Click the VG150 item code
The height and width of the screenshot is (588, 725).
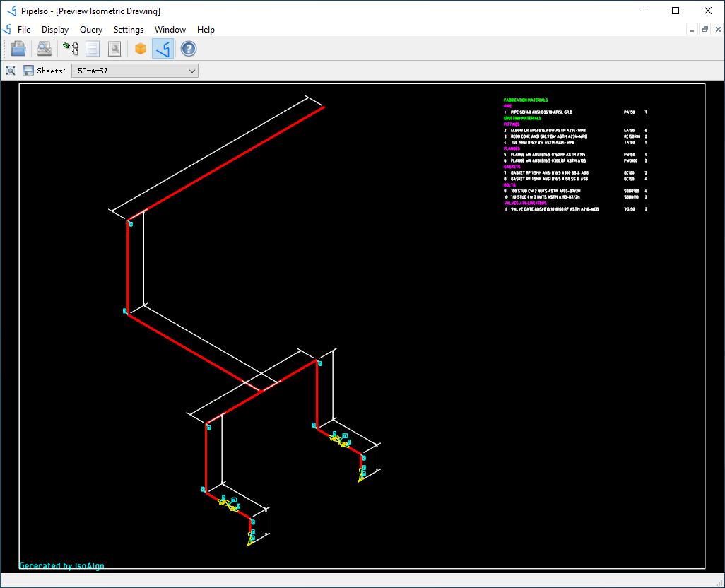coord(630,209)
